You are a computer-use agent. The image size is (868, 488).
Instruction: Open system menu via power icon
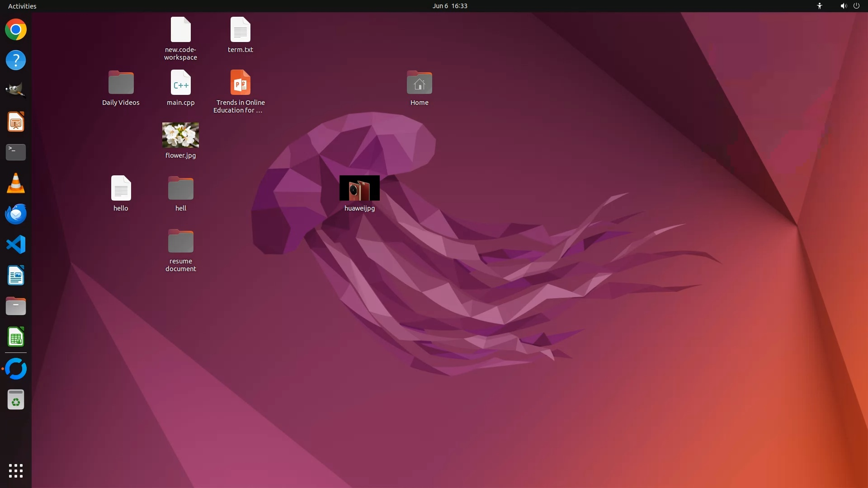pyautogui.click(x=856, y=6)
